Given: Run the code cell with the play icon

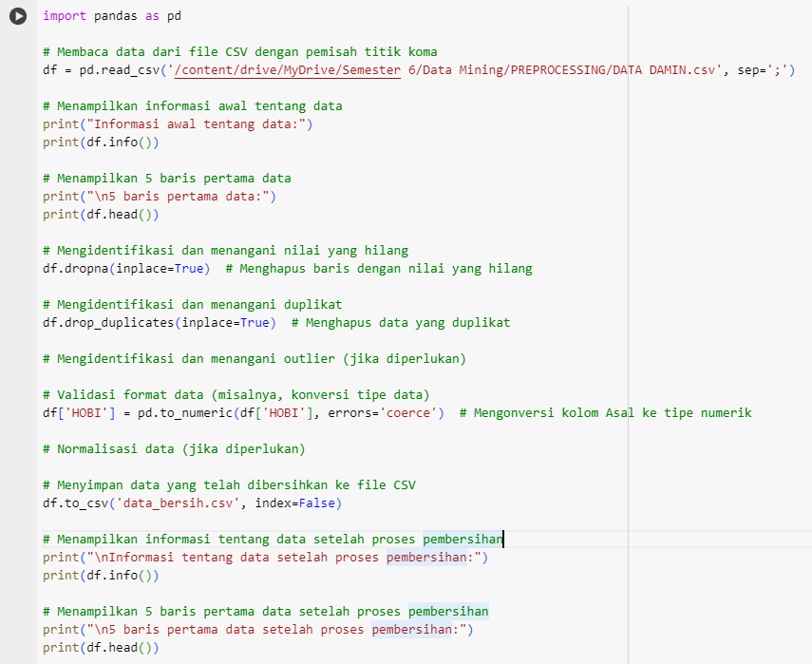Looking at the screenshot, I should 18,16.
